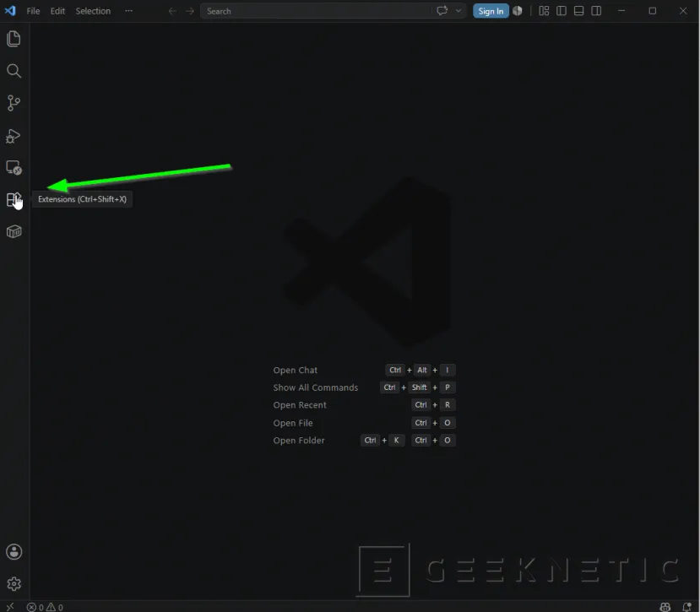Maximize the VS Code window
The height and width of the screenshot is (612, 700).
coord(652,11)
